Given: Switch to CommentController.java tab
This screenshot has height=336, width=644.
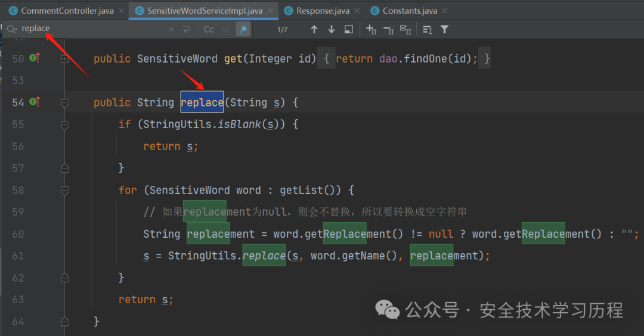Looking at the screenshot, I should 67,11.
